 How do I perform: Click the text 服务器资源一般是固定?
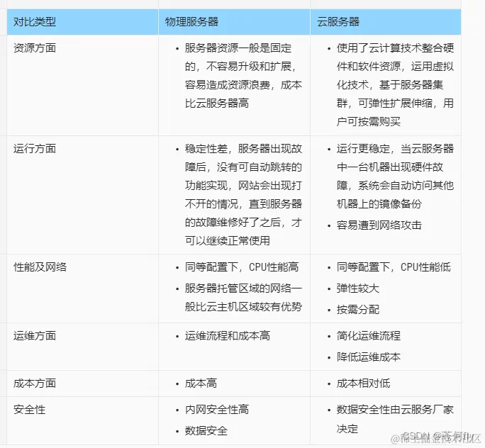[x=238, y=48]
